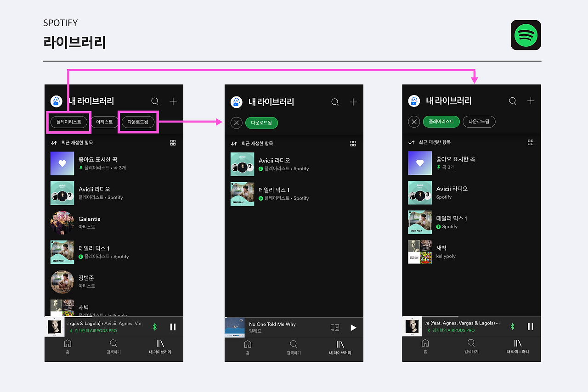Image resolution: width=588 pixels, height=392 pixels.
Task: Pause playback in the right screen player
Action: 531,326
